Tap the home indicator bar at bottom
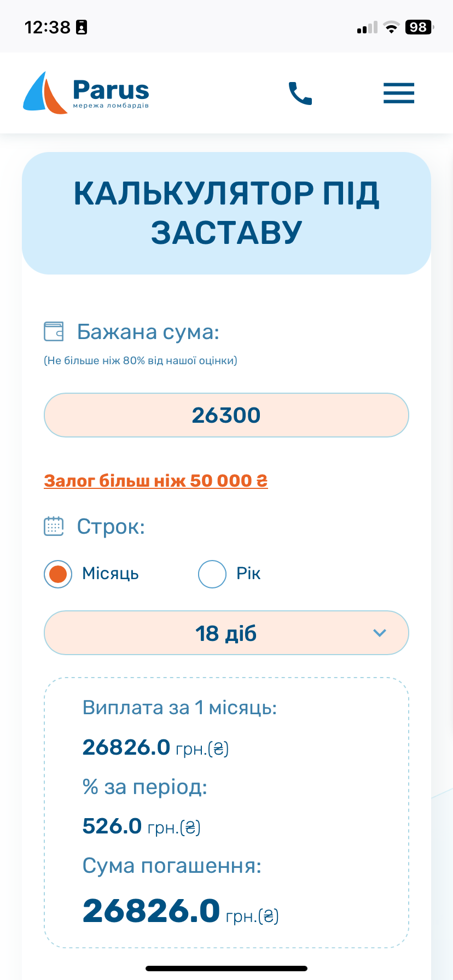 tap(226, 969)
